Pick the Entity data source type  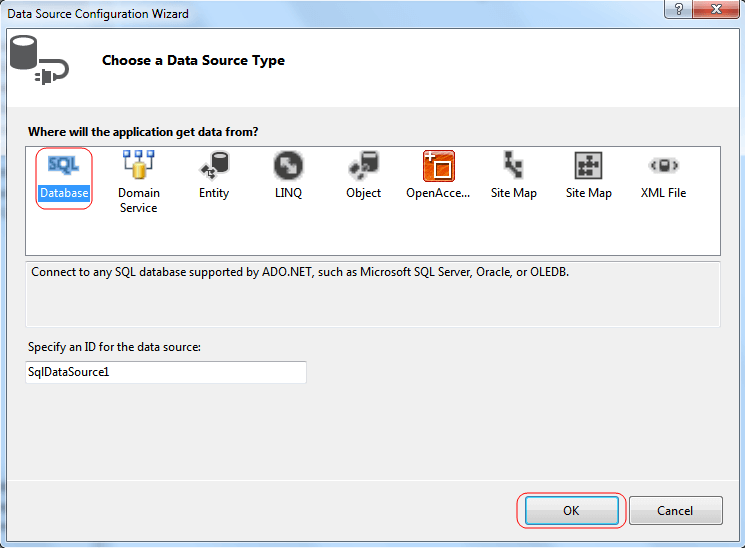point(214,176)
